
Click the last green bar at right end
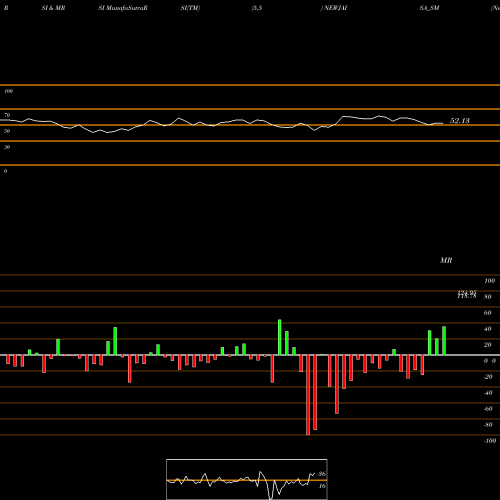tap(444, 341)
